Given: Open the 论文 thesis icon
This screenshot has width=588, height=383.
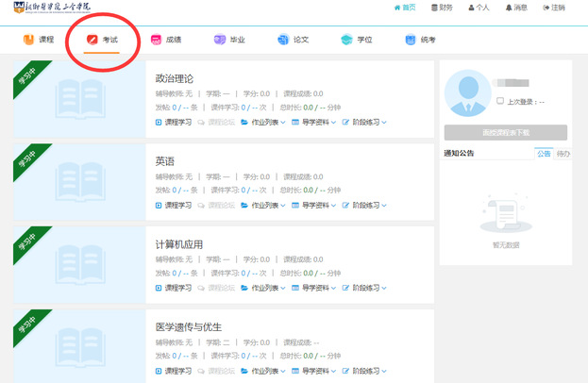Looking at the screenshot, I should tap(283, 40).
